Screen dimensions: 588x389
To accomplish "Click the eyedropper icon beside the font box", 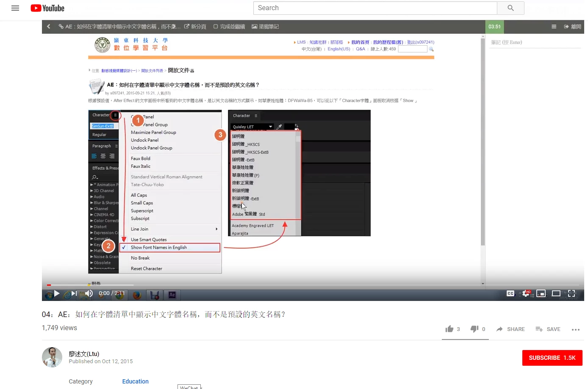I will coord(279,127).
